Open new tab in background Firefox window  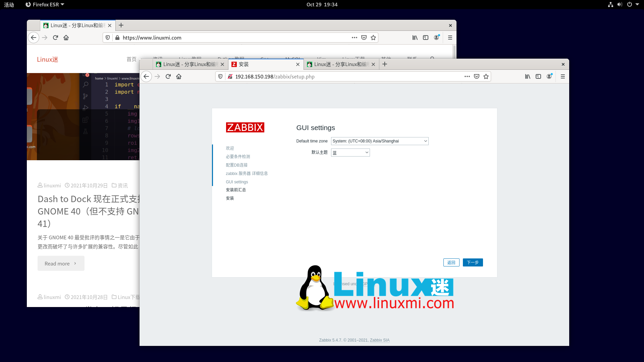click(121, 25)
